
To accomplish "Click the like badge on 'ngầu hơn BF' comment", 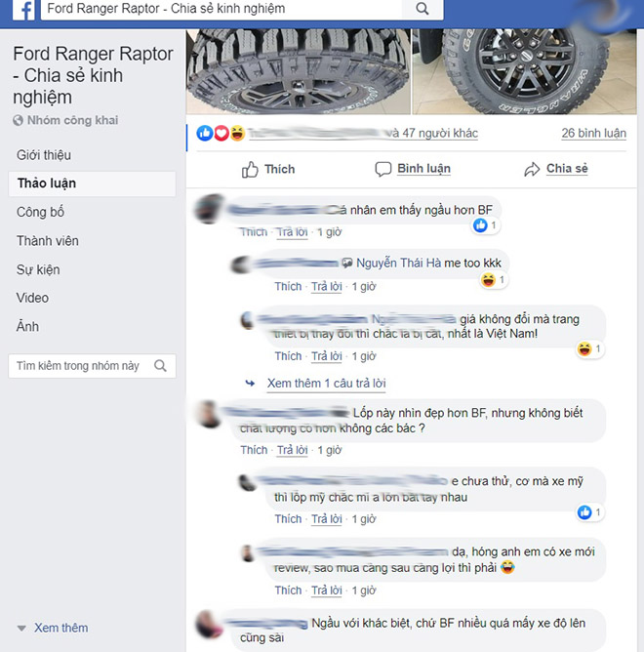I will (x=480, y=225).
